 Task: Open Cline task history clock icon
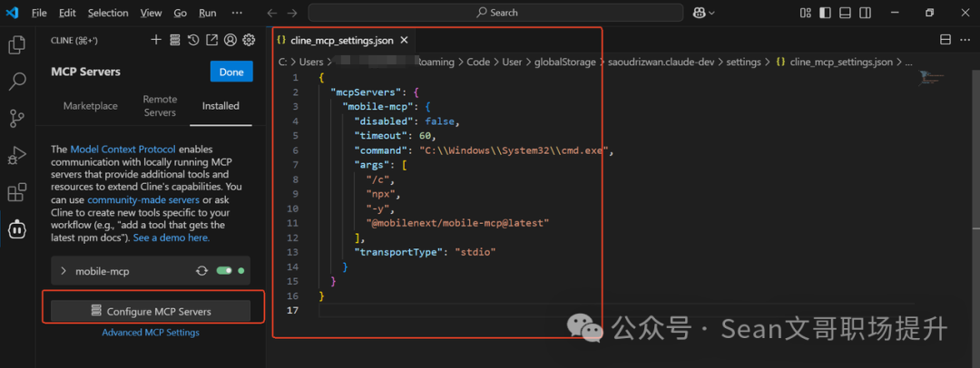coord(194,40)
